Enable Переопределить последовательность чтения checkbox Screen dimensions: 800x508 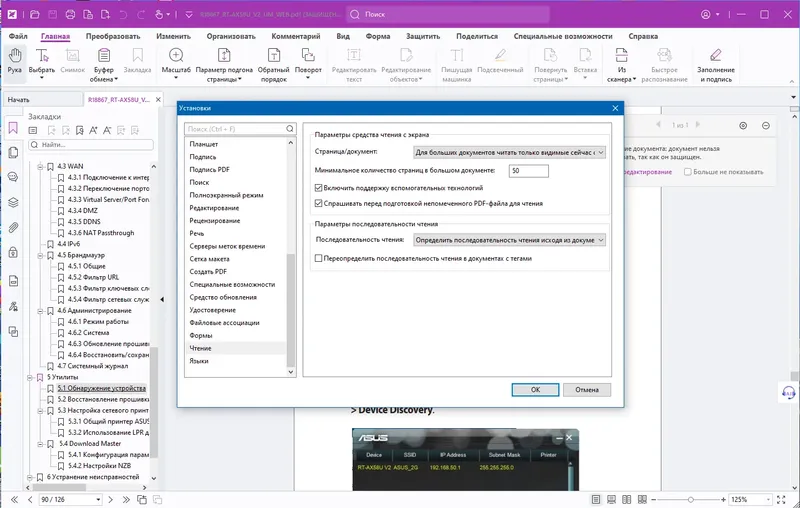click(318, 259)
